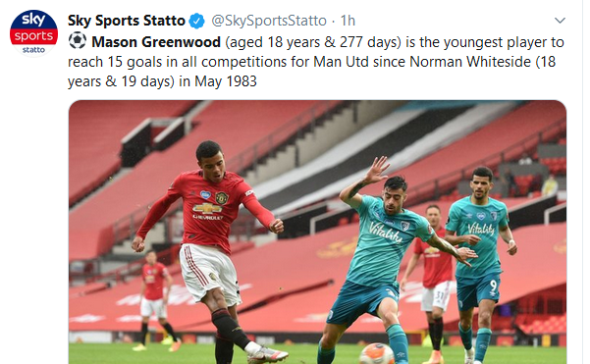Image resolution: width=590 pixels, height=364 pixels.
Task: Open the @SkySportsStatto handle link
Action: tap(269, 21)
